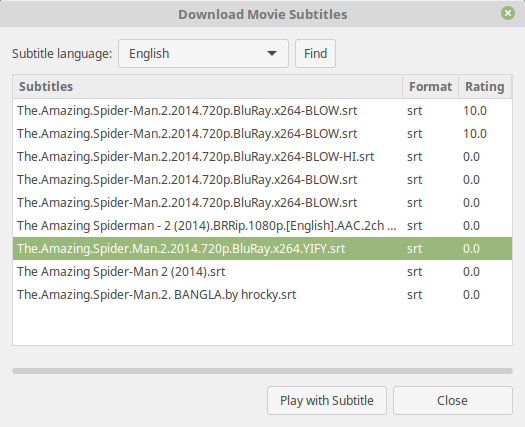Click the Close button at bottom
This screenshot has width=525, height=427.
point(453,401)
